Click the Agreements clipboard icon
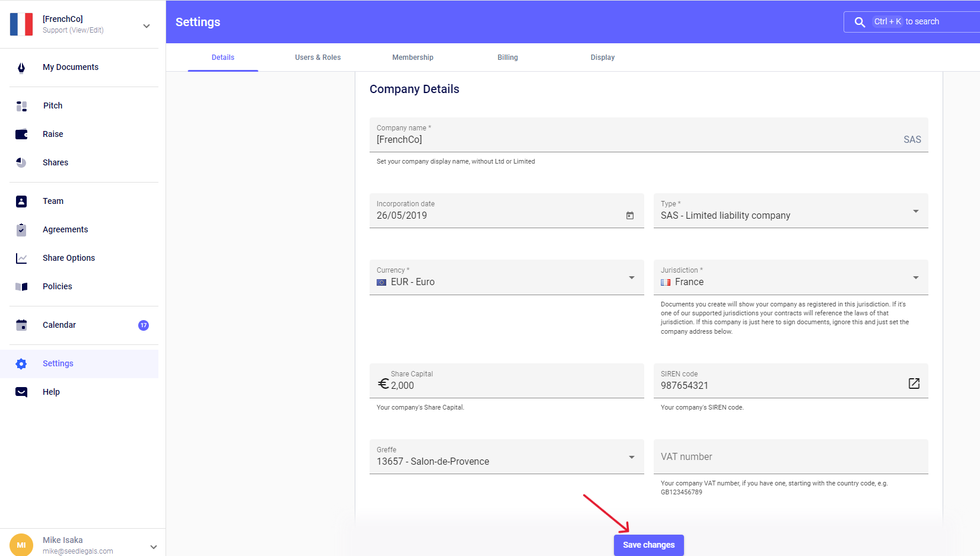The width and height of the screenshot is (980, 556). point(21,230)
